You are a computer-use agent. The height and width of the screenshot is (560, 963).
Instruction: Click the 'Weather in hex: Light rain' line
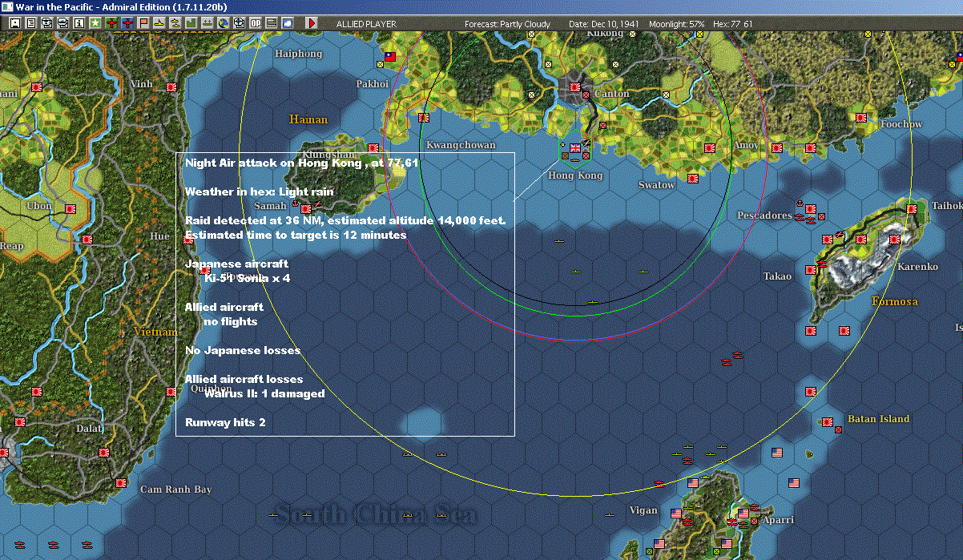pyautogui.click(x=259, y=191)
